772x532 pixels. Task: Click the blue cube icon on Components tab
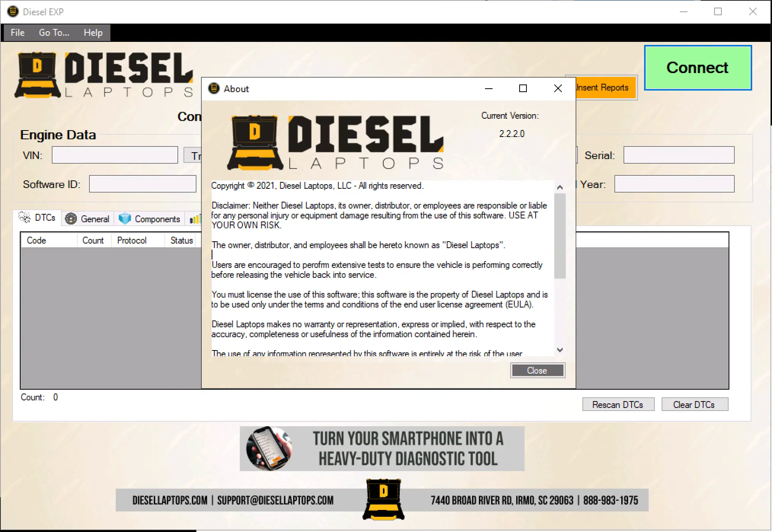(125, 218)
